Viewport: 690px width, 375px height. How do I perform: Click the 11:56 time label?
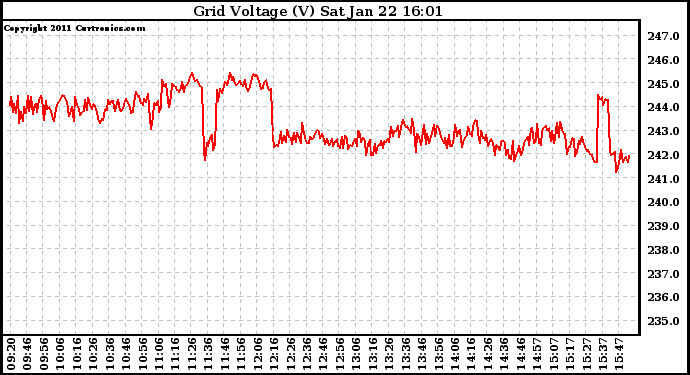(x=241, y=354)
